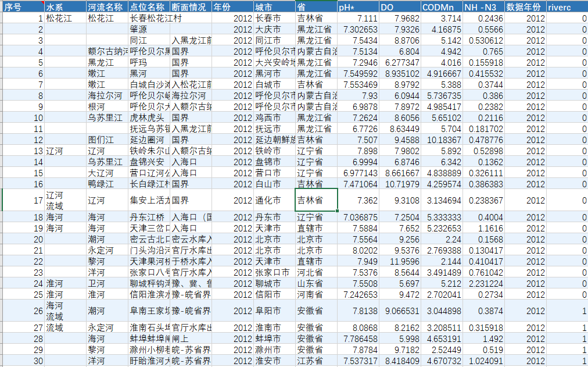
Task: Click the 长春市 city cell
Action: point(274,19)
